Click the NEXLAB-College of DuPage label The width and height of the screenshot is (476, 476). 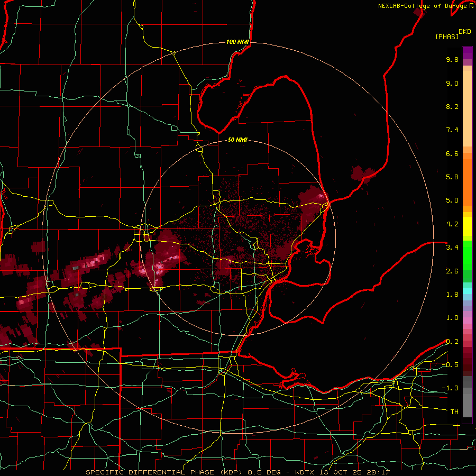tap(422, 6)
